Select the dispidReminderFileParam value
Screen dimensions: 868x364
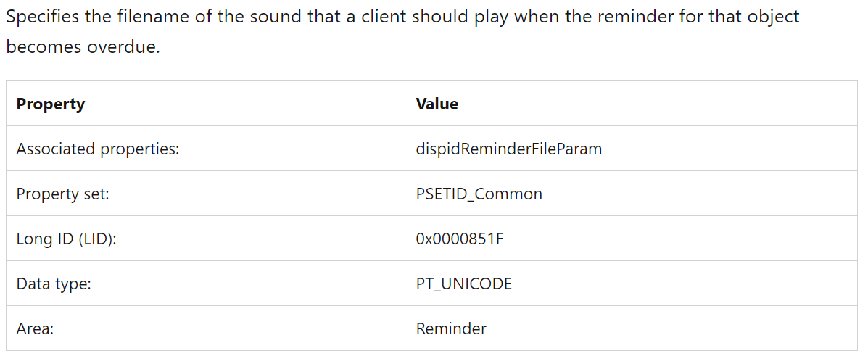(x=509, y=149)
